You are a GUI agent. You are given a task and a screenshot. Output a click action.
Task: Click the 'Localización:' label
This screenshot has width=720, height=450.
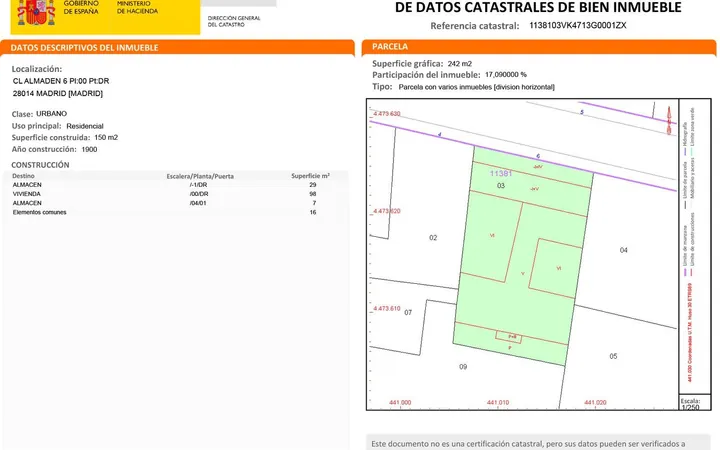pos(37,69)
